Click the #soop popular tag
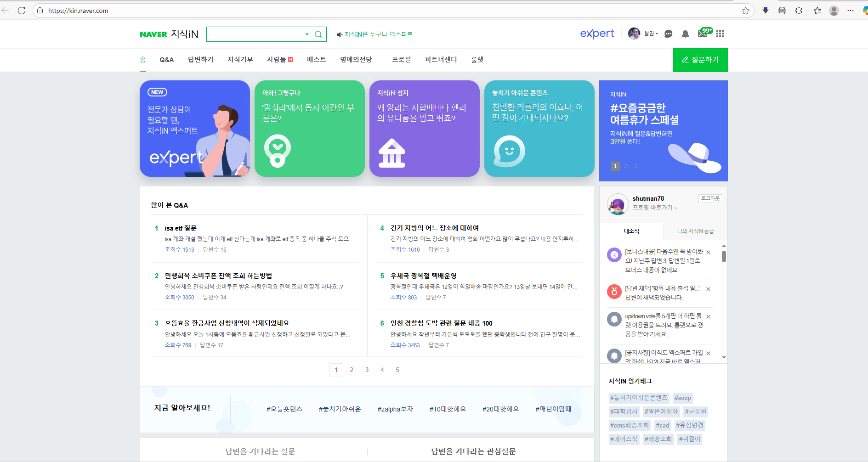The height and width of the screenshot is (462, 868). pyautogui.click(x=683, y=398)
